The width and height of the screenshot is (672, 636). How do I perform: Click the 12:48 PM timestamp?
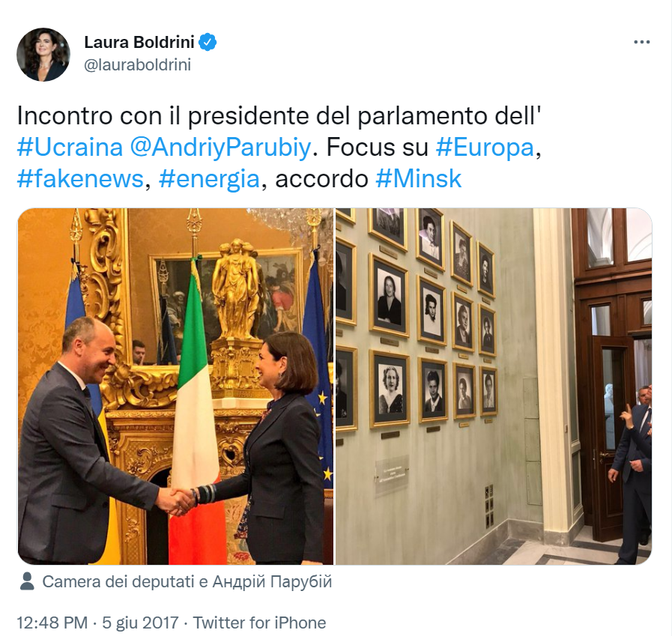pos(52,623)
